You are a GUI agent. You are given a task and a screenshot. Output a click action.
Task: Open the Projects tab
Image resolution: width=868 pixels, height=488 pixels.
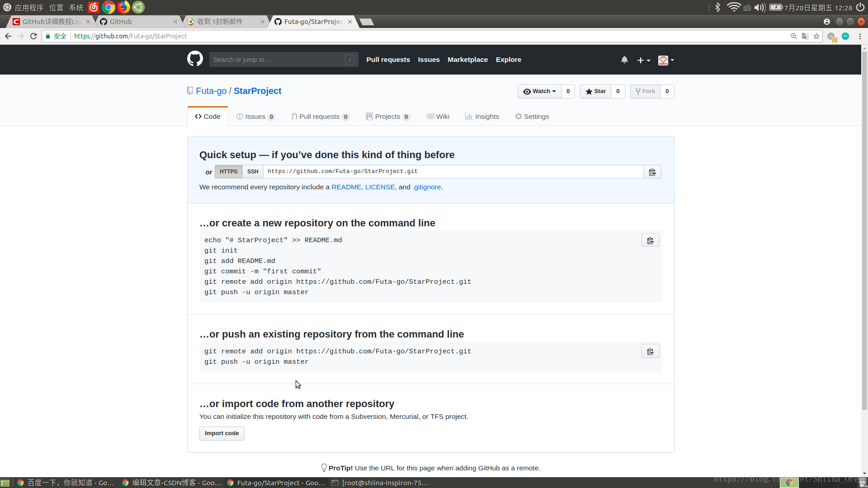(388, 117)
